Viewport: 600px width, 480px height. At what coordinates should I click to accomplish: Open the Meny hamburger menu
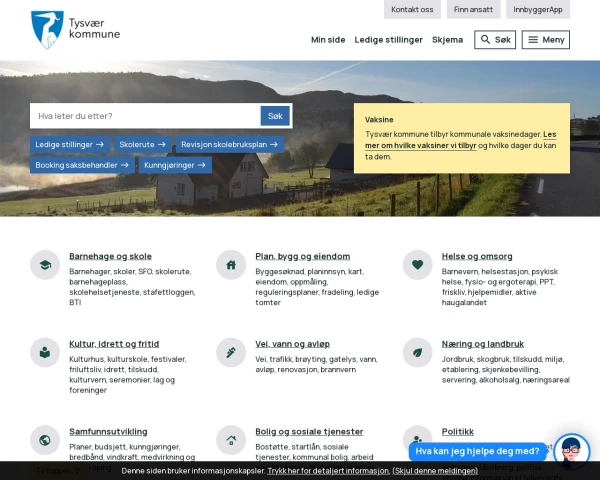[x=546, y=40]
